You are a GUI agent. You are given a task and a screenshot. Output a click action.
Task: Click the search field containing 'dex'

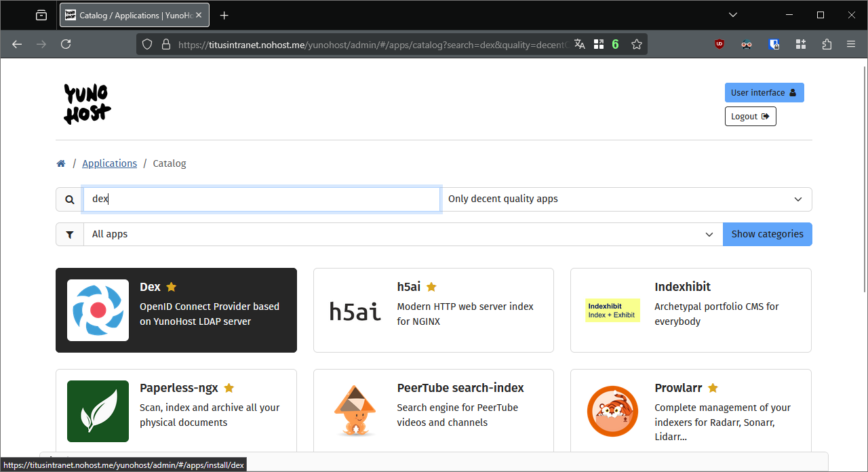point(262,199)
